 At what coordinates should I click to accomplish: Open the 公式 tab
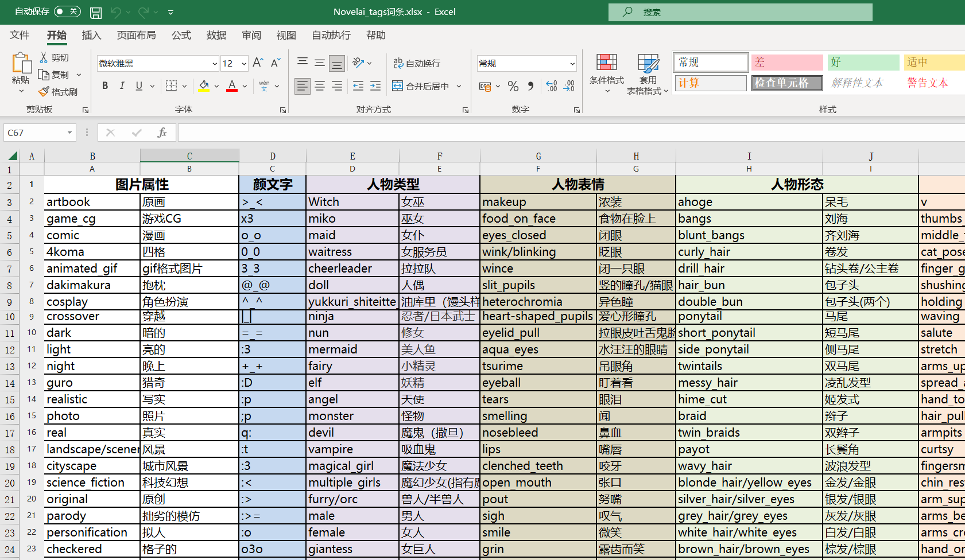[181, 35]
